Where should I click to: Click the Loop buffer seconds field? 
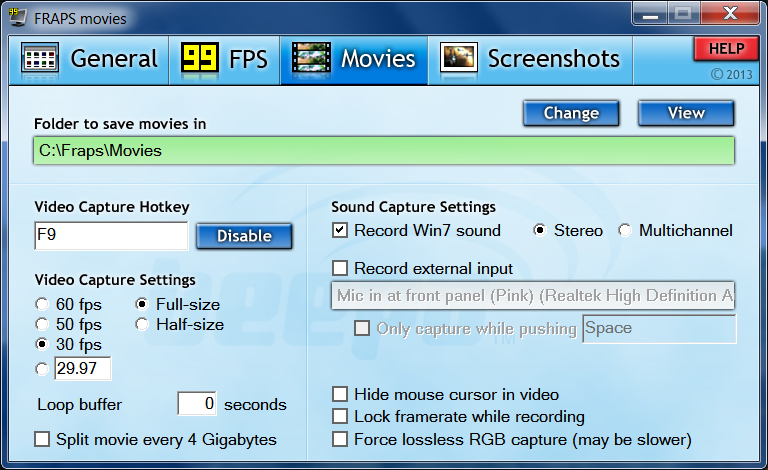(197, 404)
